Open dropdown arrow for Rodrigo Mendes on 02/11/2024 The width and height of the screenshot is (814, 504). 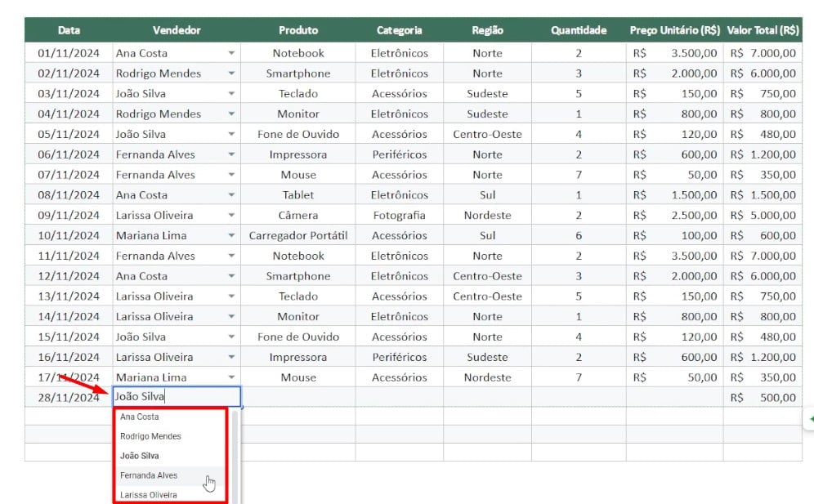tap(231, 74)
